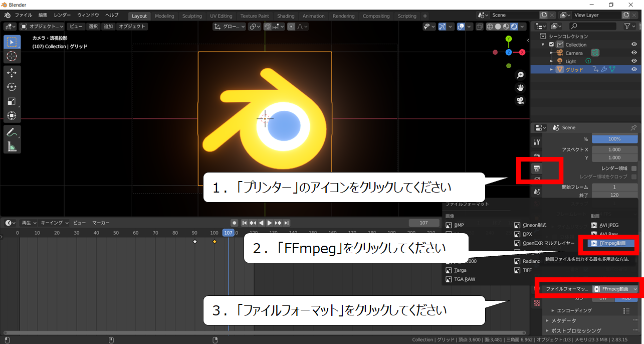
Task: Click the green Y axis gizmo
Action: 509,39
